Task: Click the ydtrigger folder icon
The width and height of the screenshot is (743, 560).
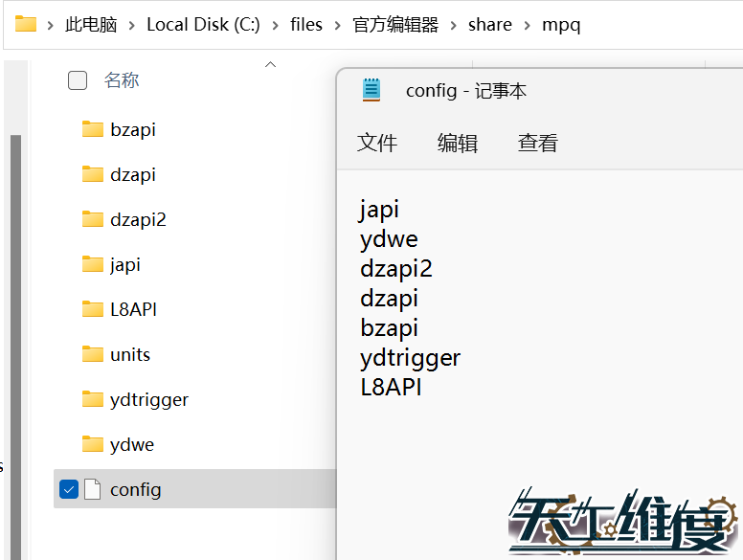Action: (x=93, y=399)
